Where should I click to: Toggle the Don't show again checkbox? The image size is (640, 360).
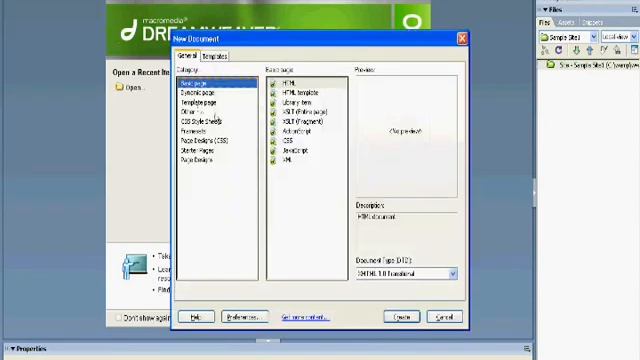[118, 318]
